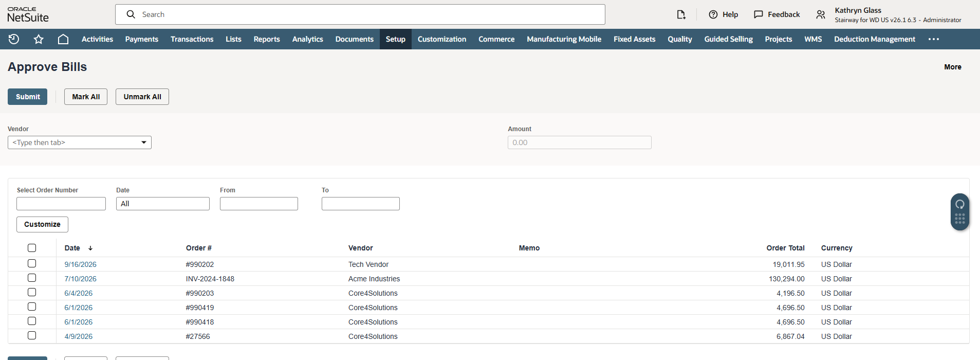Open the Feedback speech bubble icon
980x360 pixels.
(759, 14)
